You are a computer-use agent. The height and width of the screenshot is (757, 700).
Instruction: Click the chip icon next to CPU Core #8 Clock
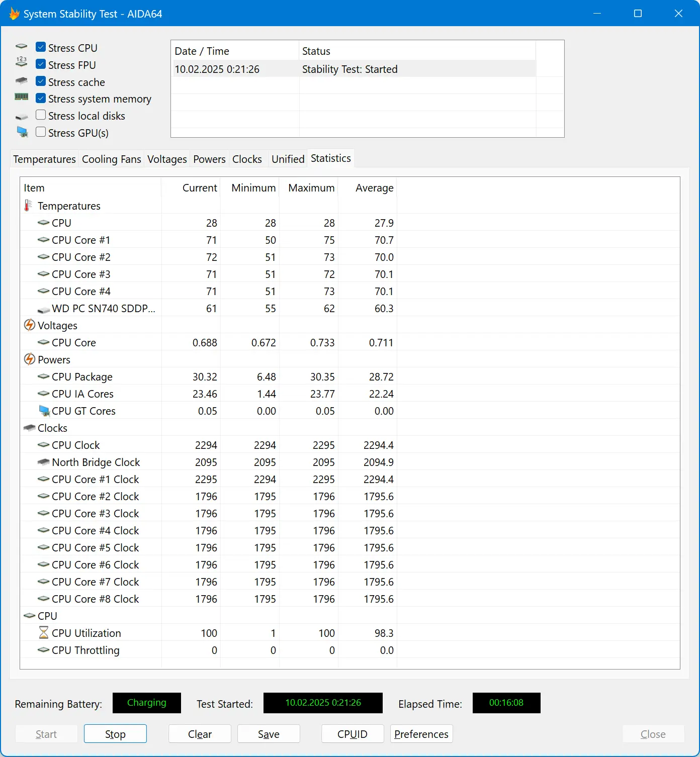tap(44, 599)
